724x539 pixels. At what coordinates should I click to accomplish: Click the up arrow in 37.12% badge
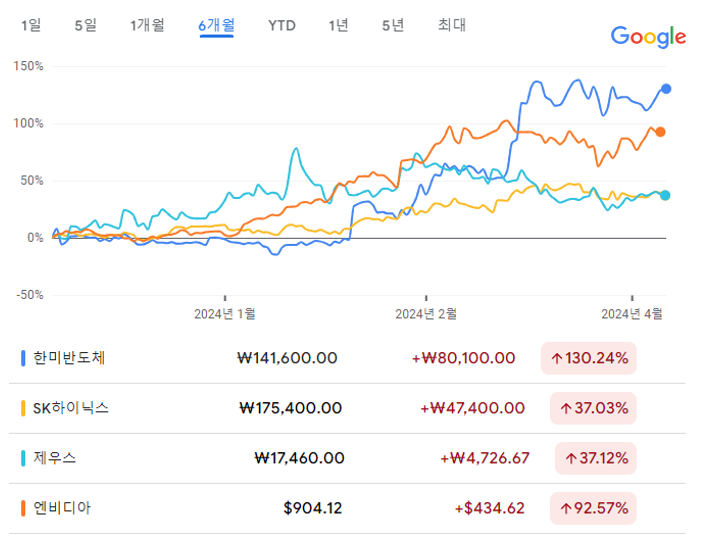pos(571,458)
